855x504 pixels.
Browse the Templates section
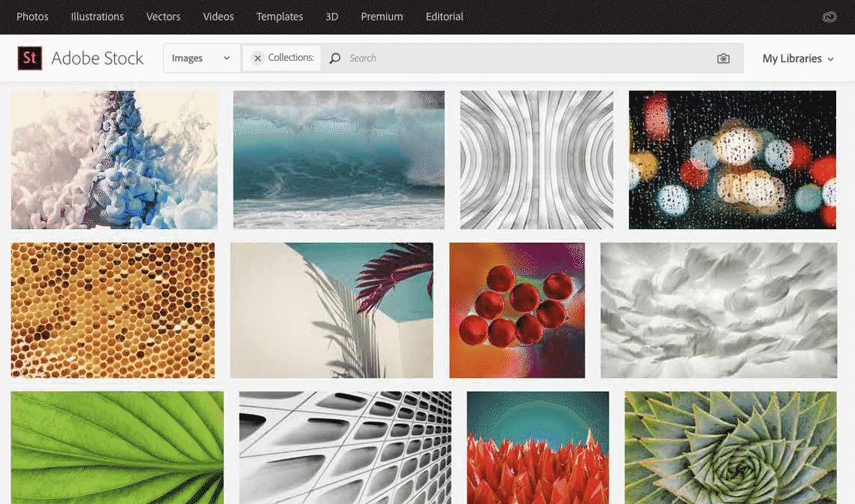pos(279,17)
